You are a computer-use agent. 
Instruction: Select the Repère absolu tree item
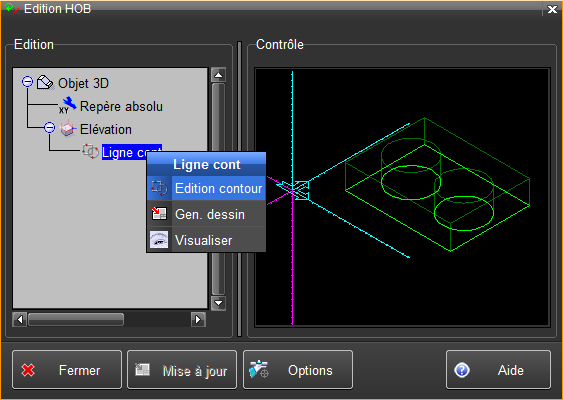point(121,107)
